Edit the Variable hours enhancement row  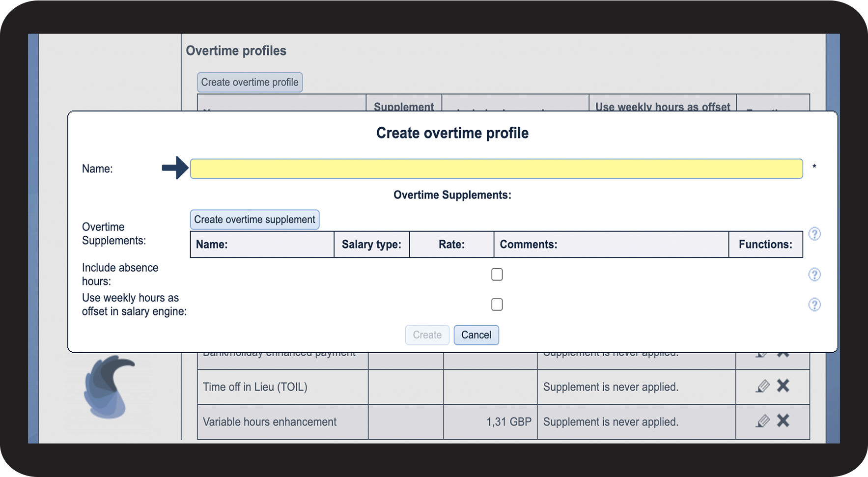[x=762, y=421]
